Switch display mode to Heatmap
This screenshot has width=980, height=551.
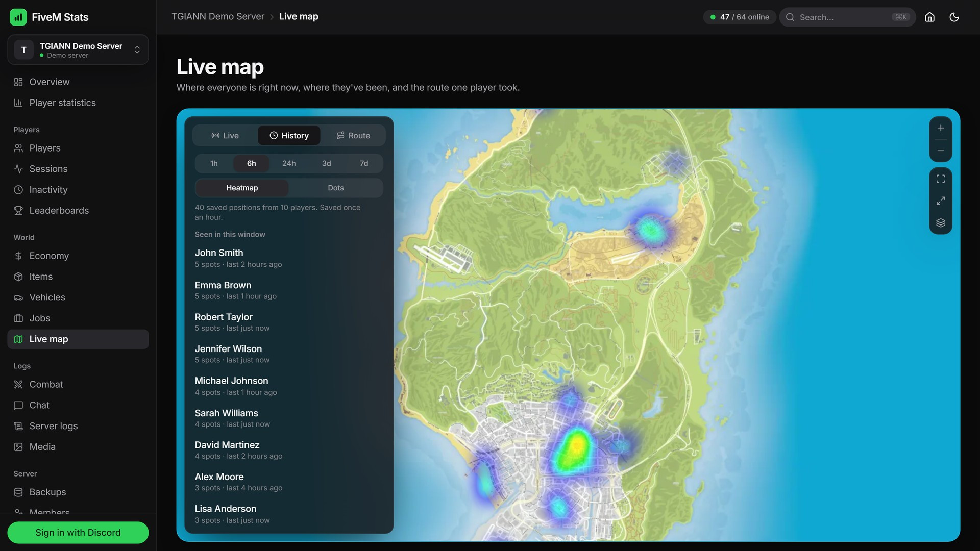point(242,188)
